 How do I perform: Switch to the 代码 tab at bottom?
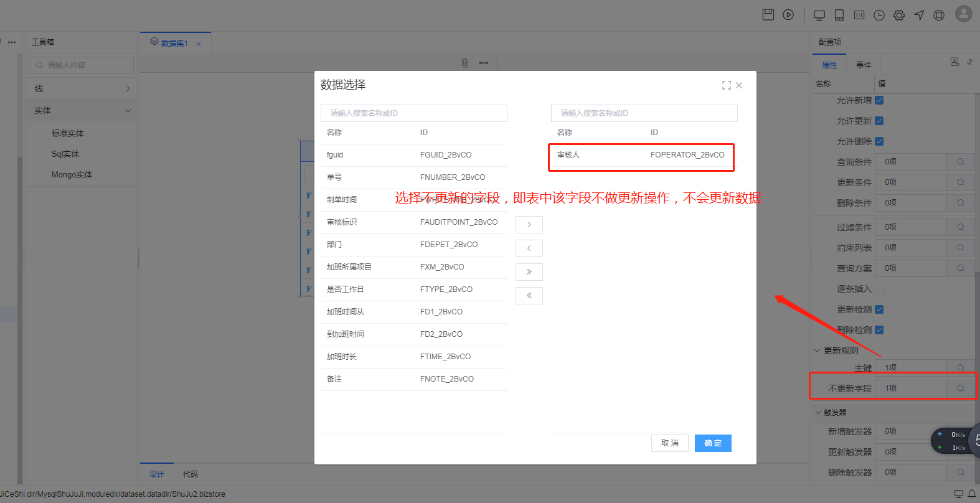coord(191,474)
